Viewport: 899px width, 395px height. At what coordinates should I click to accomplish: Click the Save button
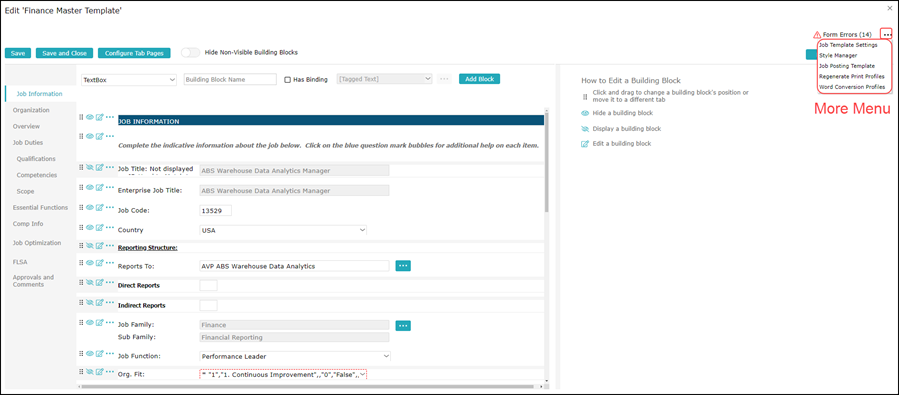[x=18, y=53]
